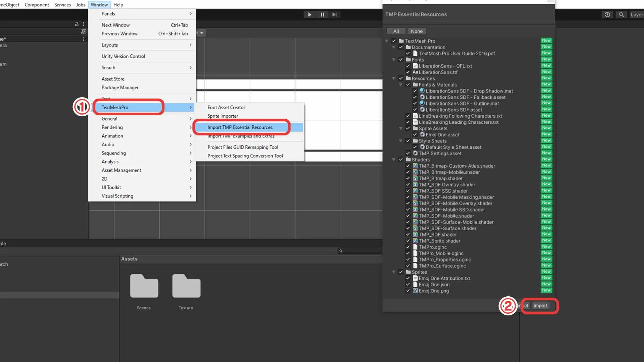Screen dimensions: 644x362
Task: Click the project search field magnifier icon
Action: 341,251
